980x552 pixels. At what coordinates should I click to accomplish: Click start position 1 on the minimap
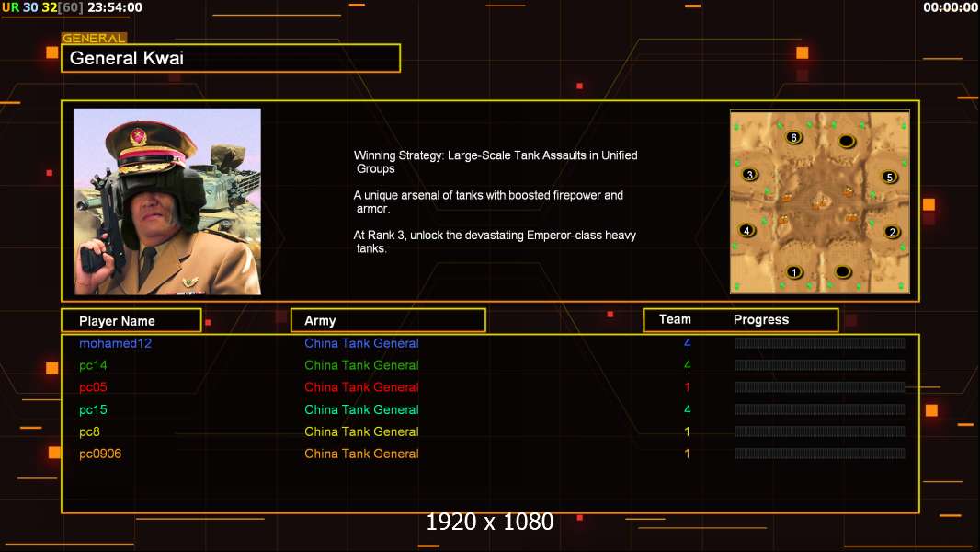click(793, 272)
